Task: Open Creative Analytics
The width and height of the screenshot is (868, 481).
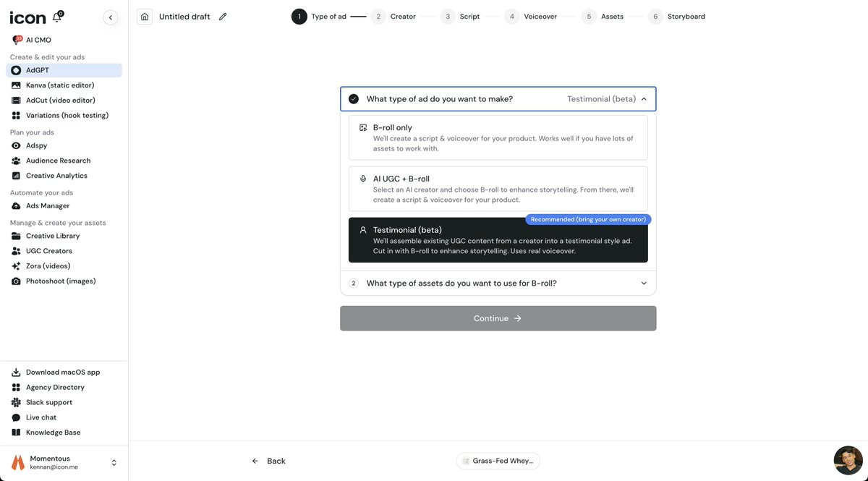Action: (x=56, y=174)
